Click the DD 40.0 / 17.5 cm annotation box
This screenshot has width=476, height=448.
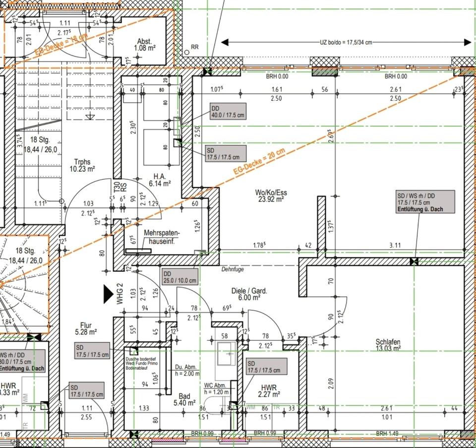(227, 112)
